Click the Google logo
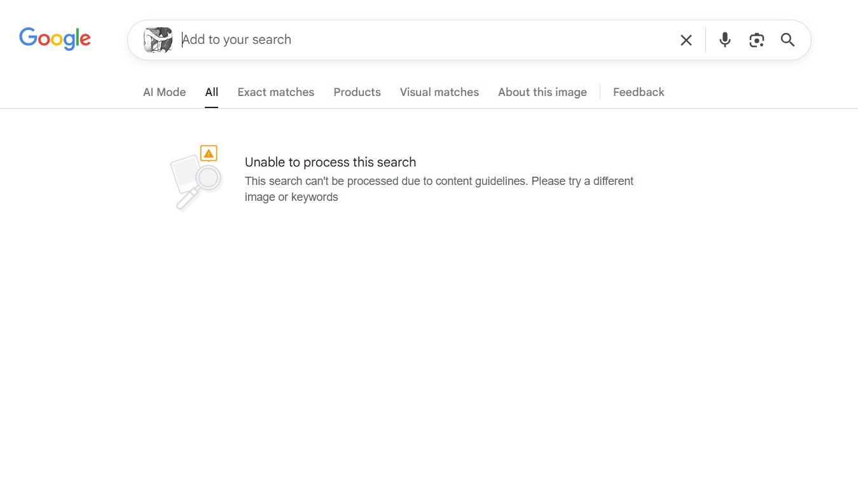Viewport: 858px width, 504px height. (x=55, y=39)
